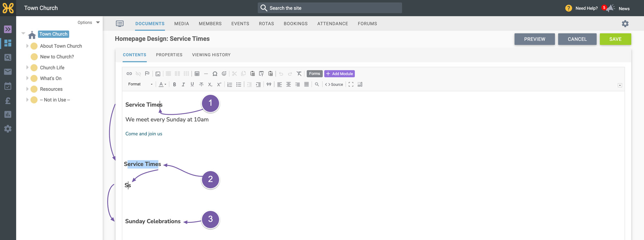Toggle italic formatting

tap(183, 85)
